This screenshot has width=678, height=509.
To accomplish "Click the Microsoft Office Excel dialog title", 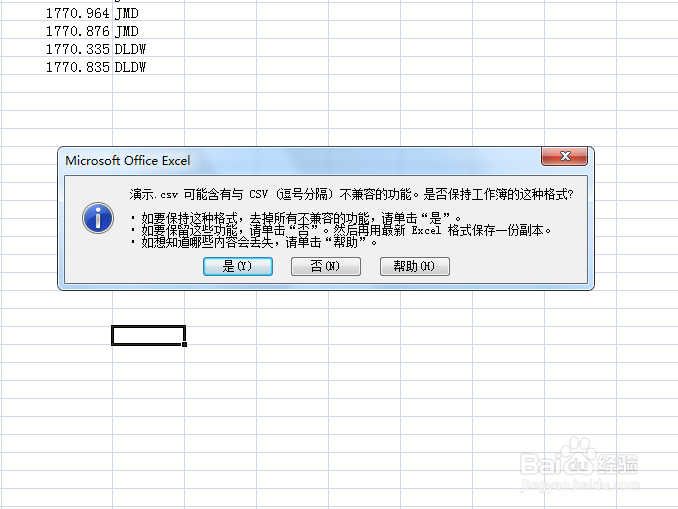I will point(128,160).
